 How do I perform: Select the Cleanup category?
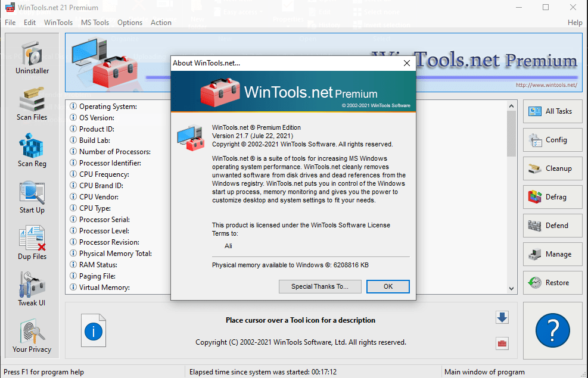[552, 168]
